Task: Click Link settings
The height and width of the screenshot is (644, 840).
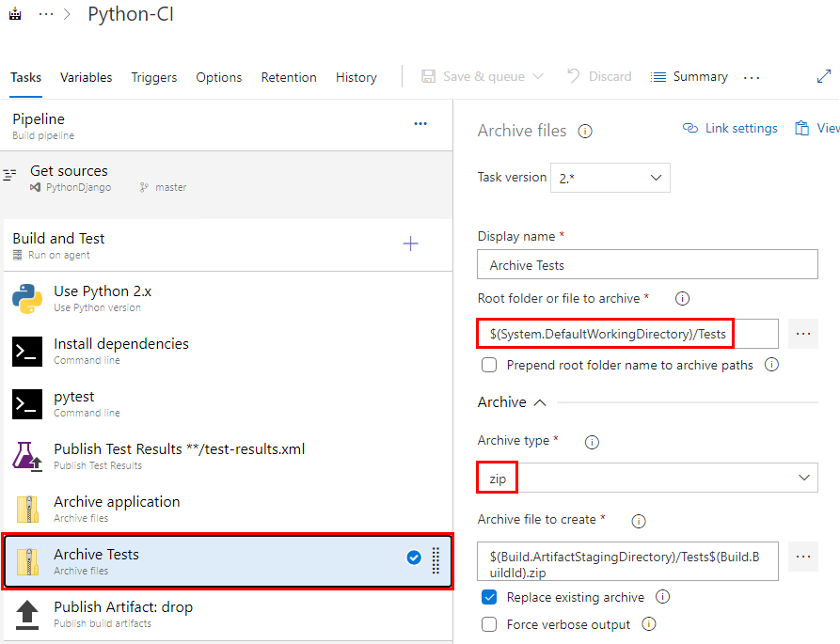Action: (x=730, y=129)
